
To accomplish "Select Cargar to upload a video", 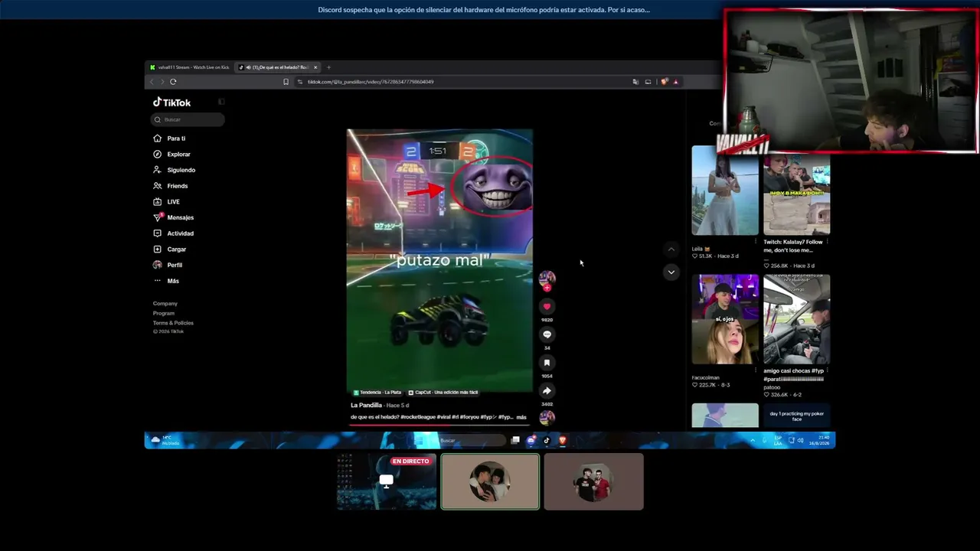I will [x=170, y=249].
